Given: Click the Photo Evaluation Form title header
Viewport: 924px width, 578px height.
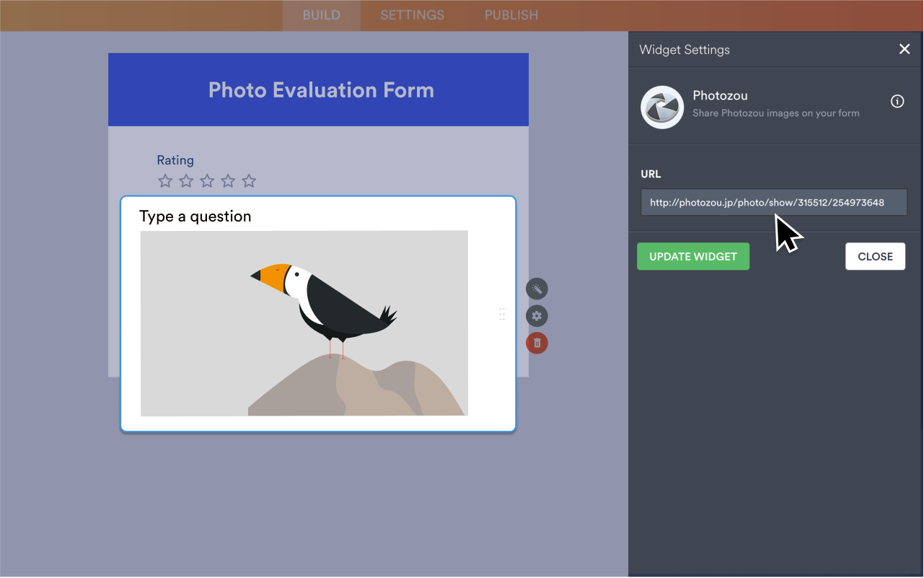Looking at the screenshot, I should point(320,89).
